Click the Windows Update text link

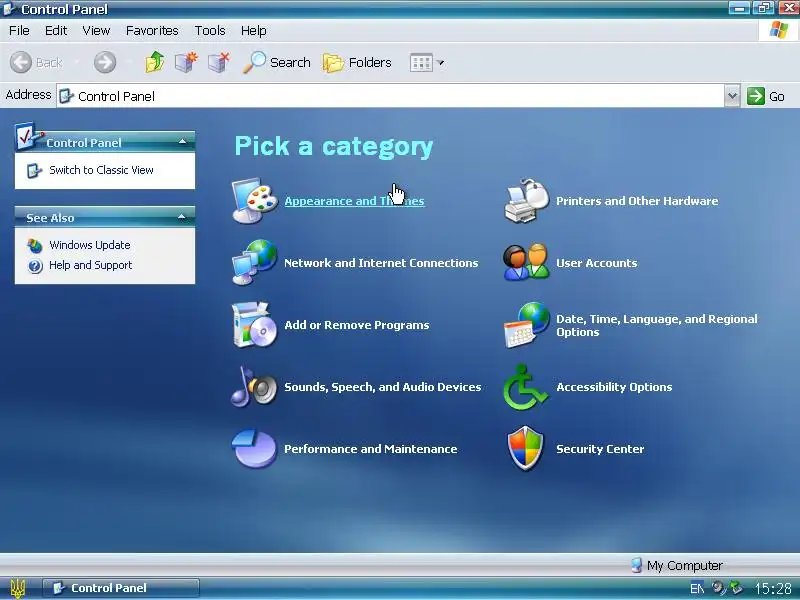pyautogui.click(x=90, y=245)
